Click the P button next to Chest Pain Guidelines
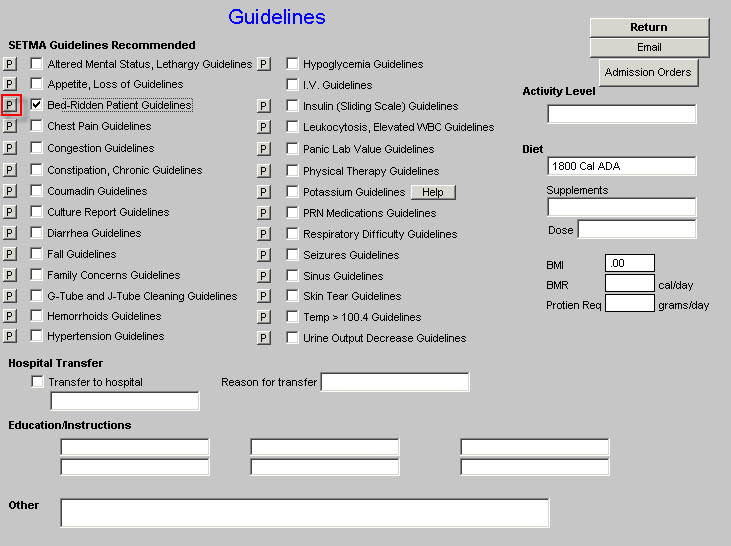Image resolution: width=731 pixels, height=546 pixels. (9, 126)
